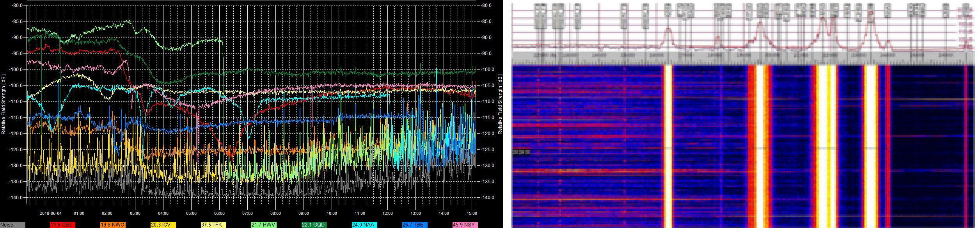This screenshot has width=980, height=232.
Task: Select the pale yellow 37.5 TFK legend
Action: click(x=213, y=225)
